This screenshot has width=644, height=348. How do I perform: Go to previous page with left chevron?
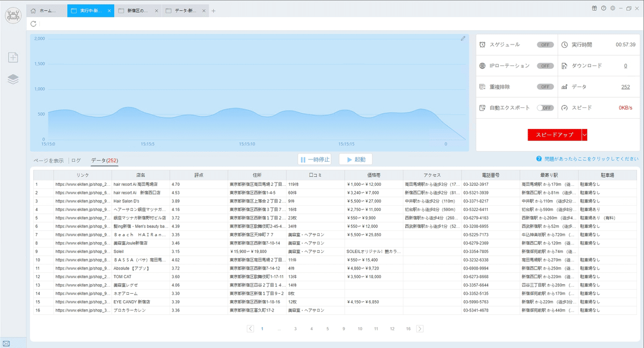point(251,329)
